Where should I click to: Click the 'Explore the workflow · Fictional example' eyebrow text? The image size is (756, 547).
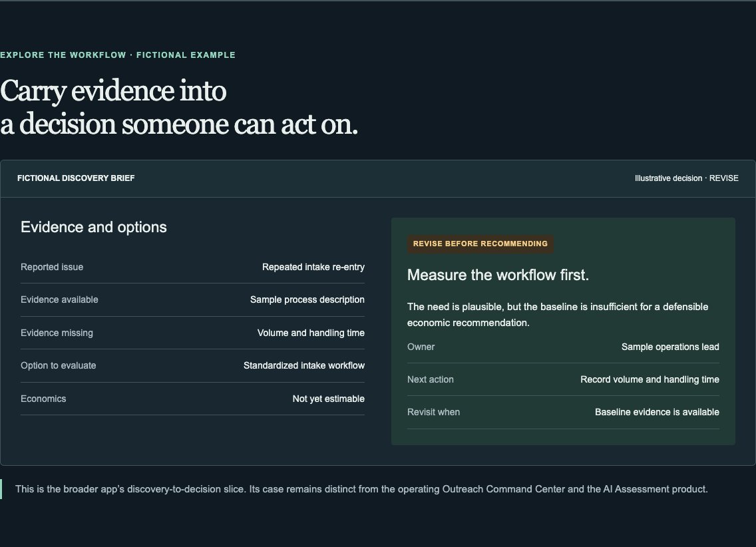[x=118, y=55]
